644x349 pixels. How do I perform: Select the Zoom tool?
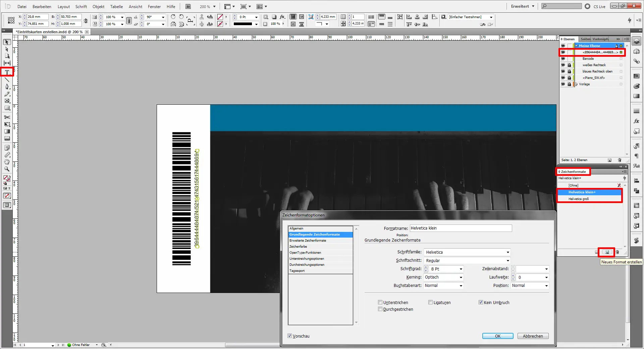pos(6,169)
